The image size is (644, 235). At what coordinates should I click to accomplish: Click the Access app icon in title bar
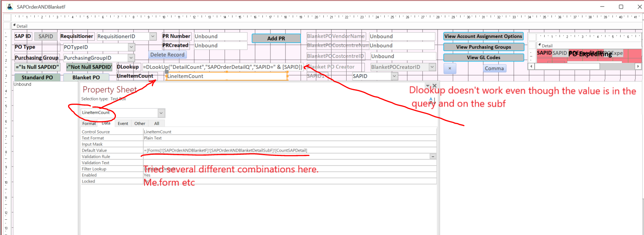(9, 6)
